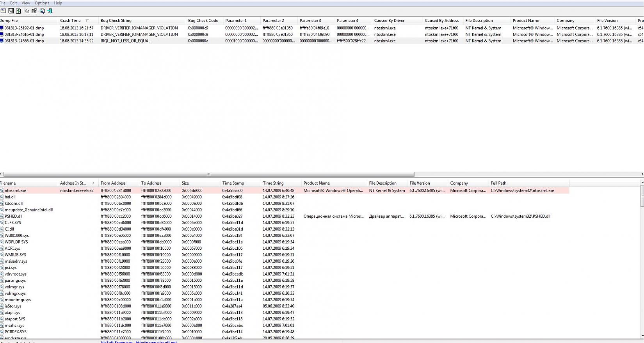Screen dimensions: 644x343
Task: Click the file icon next to PSHED.dll
Action: click(x=2, y=216)
